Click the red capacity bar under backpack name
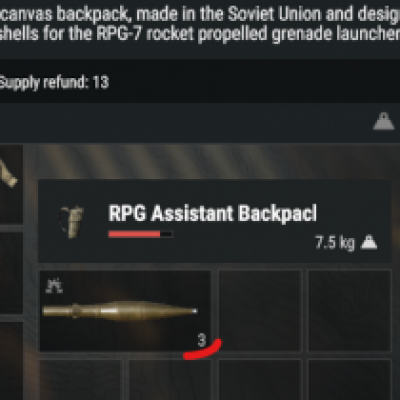This screenshot has width=400, height=400. click(x=140, y=234)
